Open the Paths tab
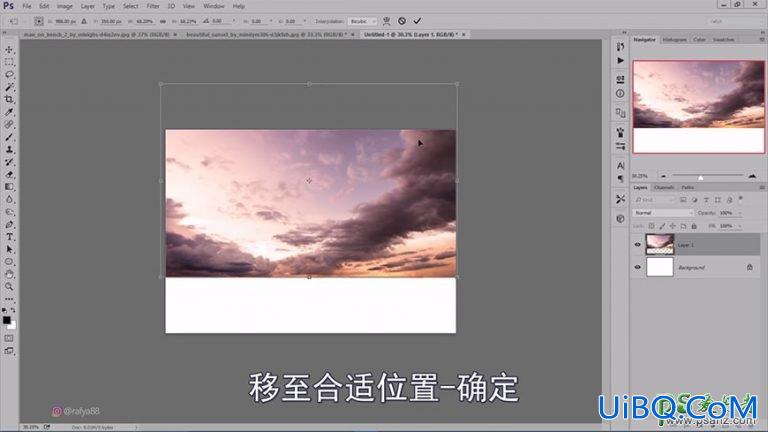This screenshot has height=432, width=768. click(x=687, y=188)
